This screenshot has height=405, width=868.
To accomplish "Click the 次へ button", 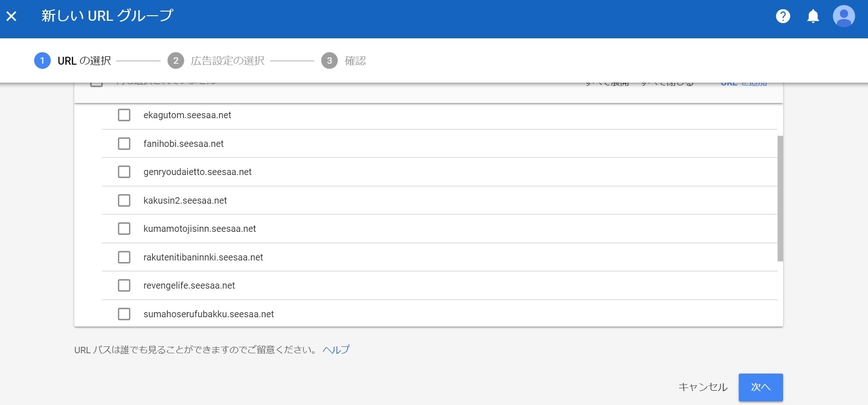I will [760, 387].
